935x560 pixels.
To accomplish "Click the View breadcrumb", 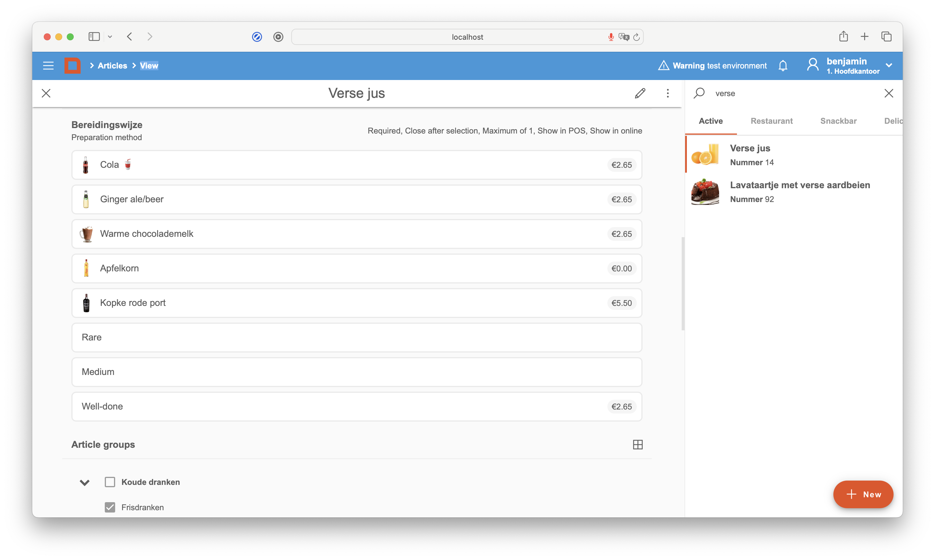I will [149, 66].
